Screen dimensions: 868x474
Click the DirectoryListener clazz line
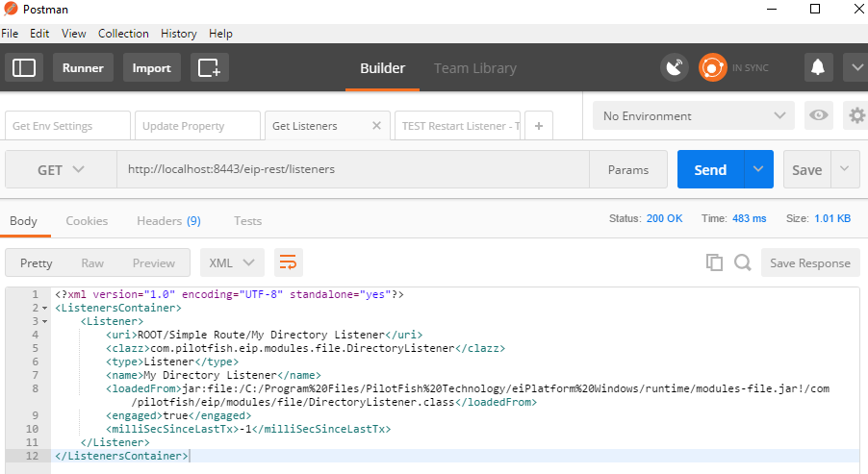306,348
